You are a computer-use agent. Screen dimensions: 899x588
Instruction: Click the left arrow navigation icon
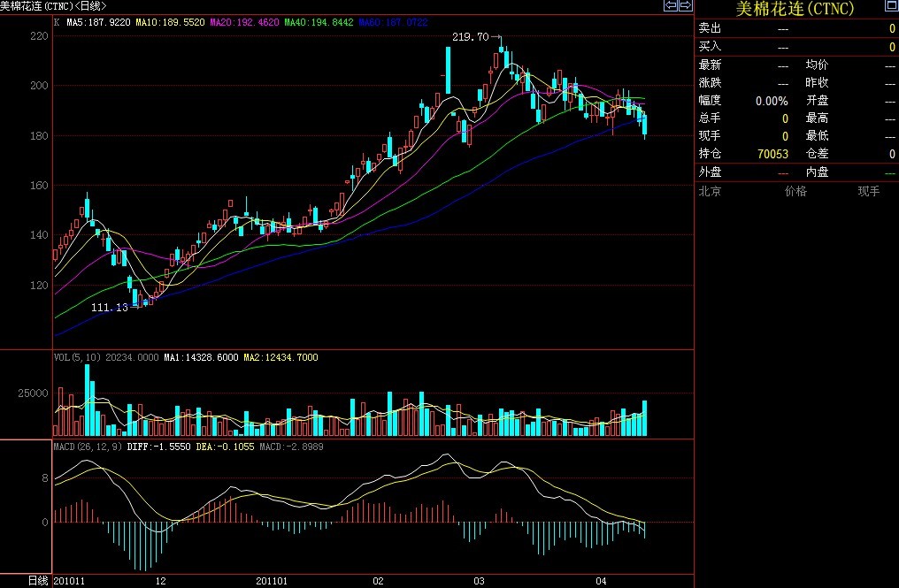coord(670,5)
